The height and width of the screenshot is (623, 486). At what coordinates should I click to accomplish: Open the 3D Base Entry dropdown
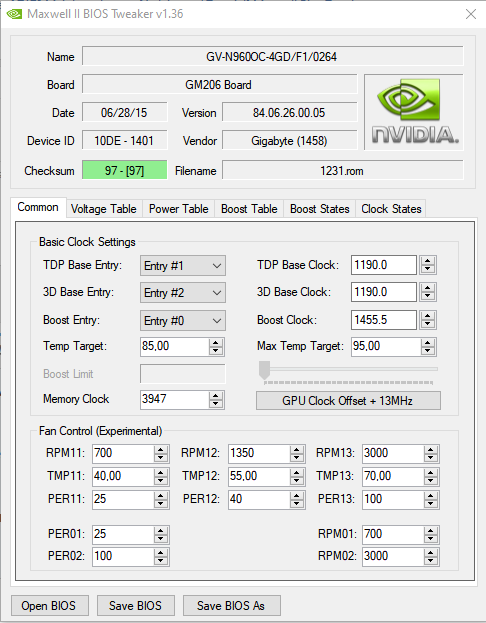[x=183, y=293]
